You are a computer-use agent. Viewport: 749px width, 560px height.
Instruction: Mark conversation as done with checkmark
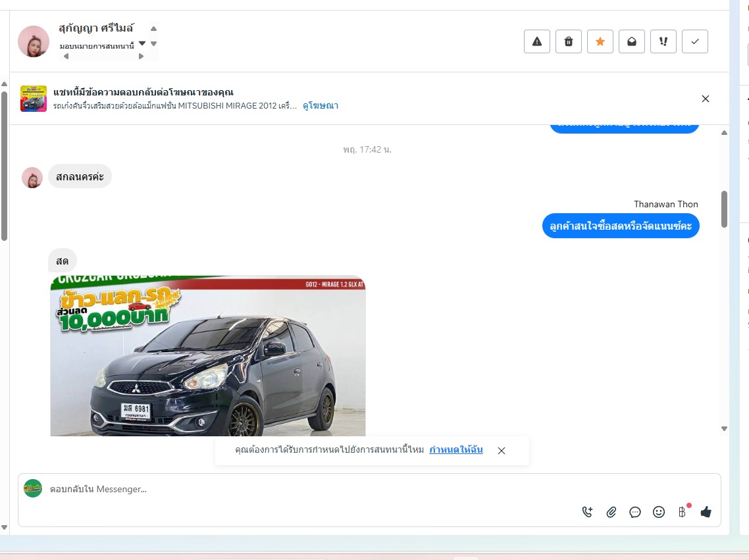694,41
